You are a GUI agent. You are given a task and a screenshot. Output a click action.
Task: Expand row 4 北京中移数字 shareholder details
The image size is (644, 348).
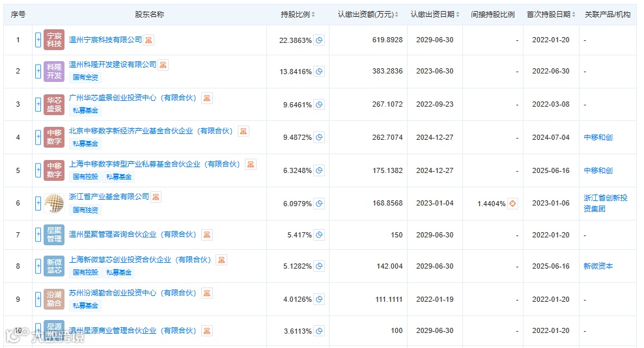38,137
